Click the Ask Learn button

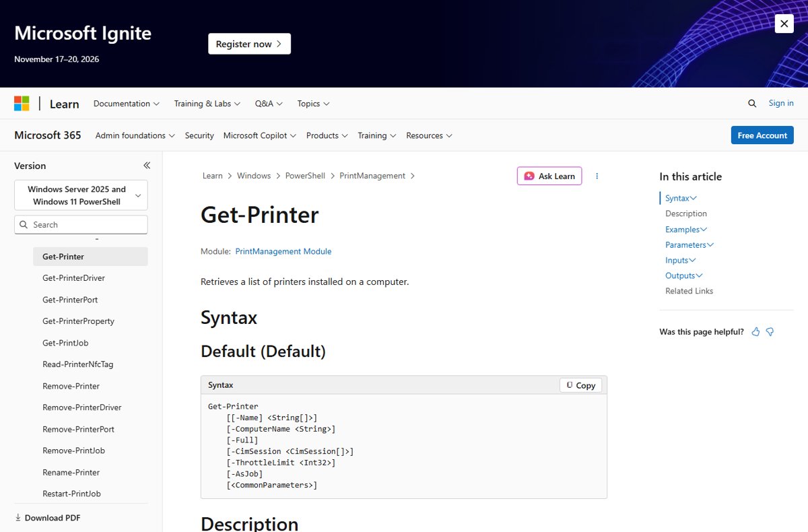[549, 176]
